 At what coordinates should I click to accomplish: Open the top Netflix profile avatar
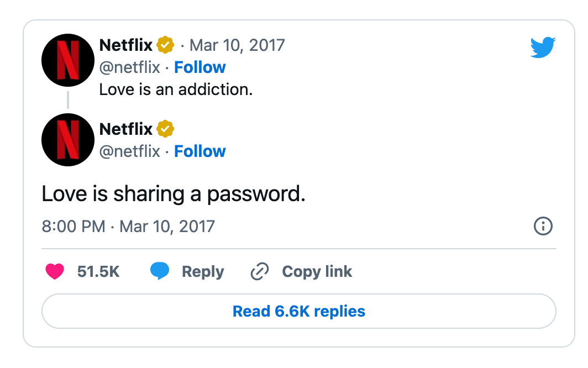pos(68,60)
